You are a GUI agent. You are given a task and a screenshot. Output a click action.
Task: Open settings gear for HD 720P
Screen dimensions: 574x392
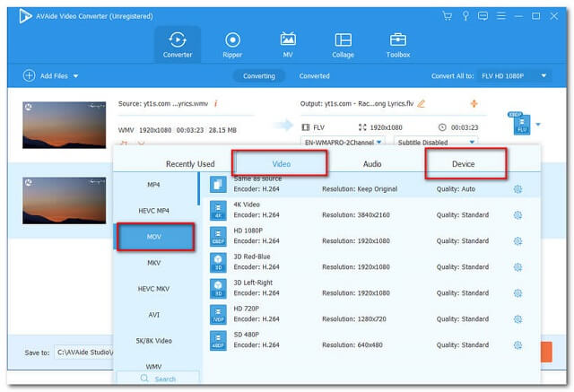point(517,319)
